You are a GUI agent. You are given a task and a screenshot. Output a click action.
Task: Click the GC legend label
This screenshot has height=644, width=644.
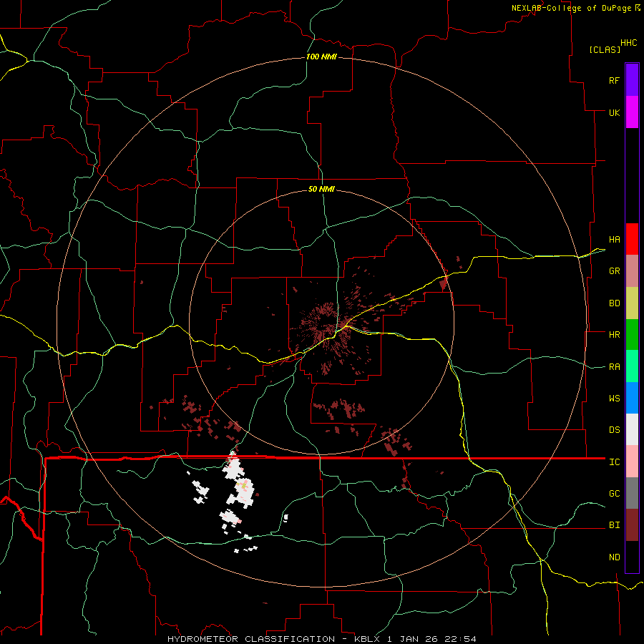tap(615, 494)
